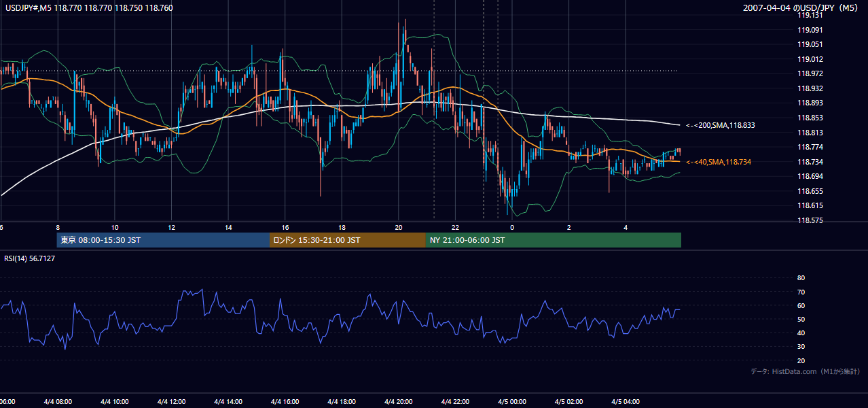Click the 4/4 18:00 time axis label
The width and height of the screenshot is (868, 408).
(342, 402)
